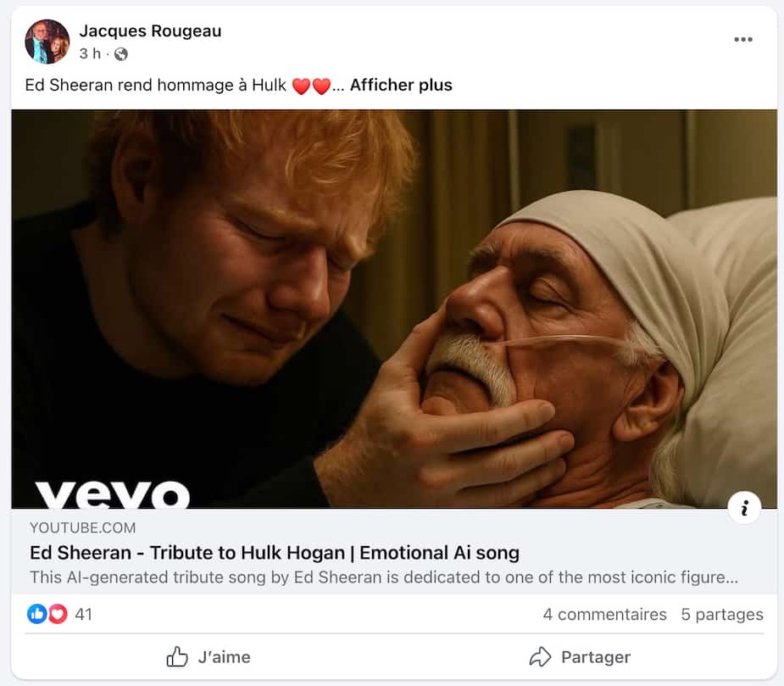Image resolution: width=784 pixels, height=686 pixels.
Task: Open the 4 commentaires list
Action: coord(604,614)
